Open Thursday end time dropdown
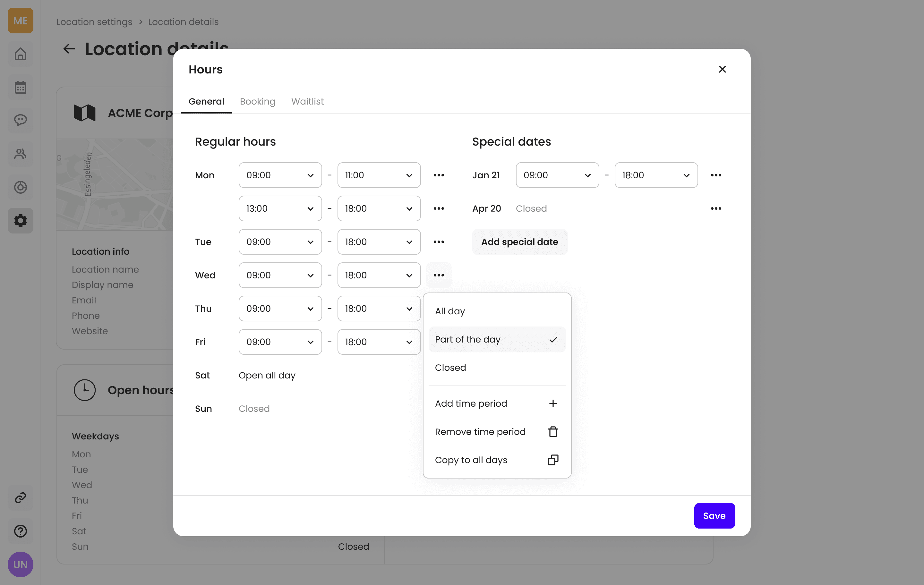 pos(379,309)
